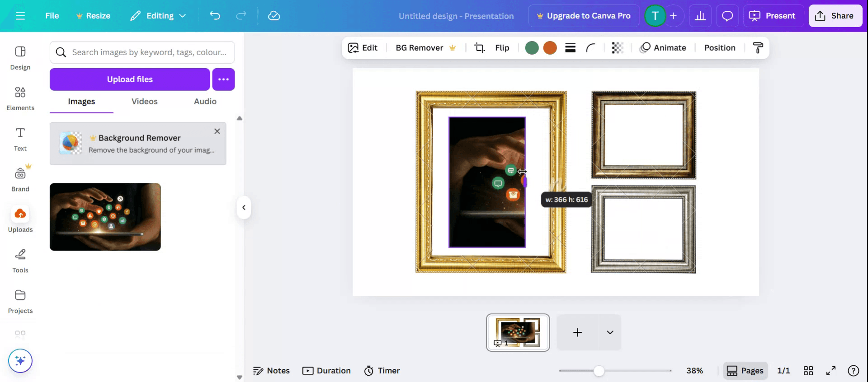Click the 1/1 page counter
Viewport: 868px width, 382px height.
tap(783, 371)
